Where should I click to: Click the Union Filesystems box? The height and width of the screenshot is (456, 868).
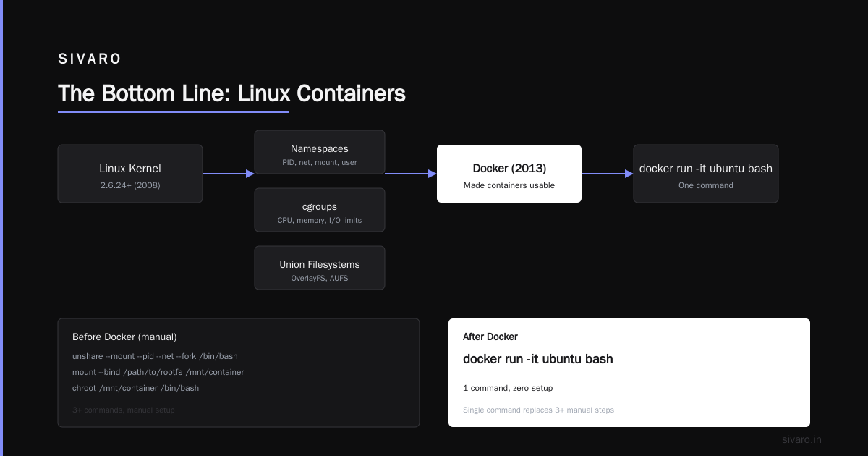click(x=320, y=268)
